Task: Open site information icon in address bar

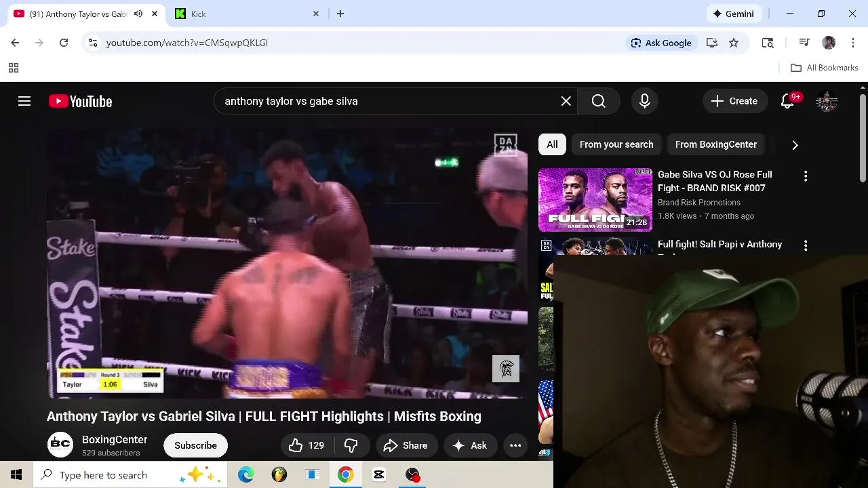Action: pyautogui.click(x=93, y=43)
